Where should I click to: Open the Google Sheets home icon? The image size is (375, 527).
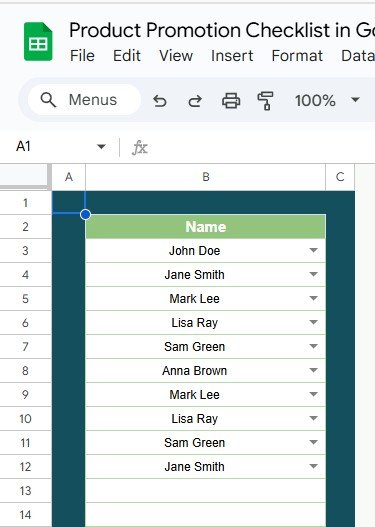pos(38,42)
